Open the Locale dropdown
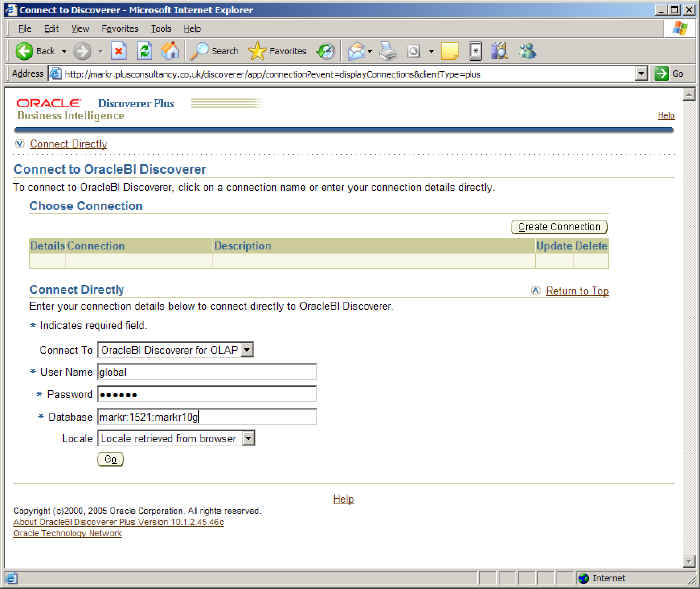 coord(176,439)
